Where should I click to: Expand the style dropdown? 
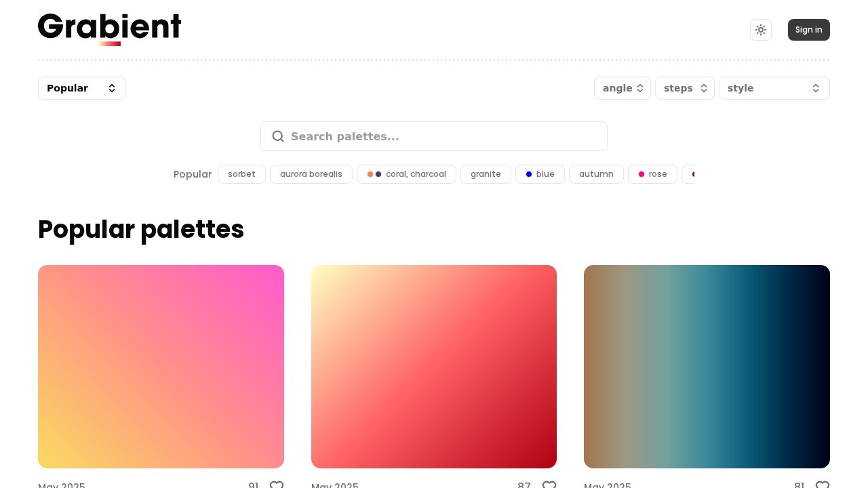pos(774,88)
